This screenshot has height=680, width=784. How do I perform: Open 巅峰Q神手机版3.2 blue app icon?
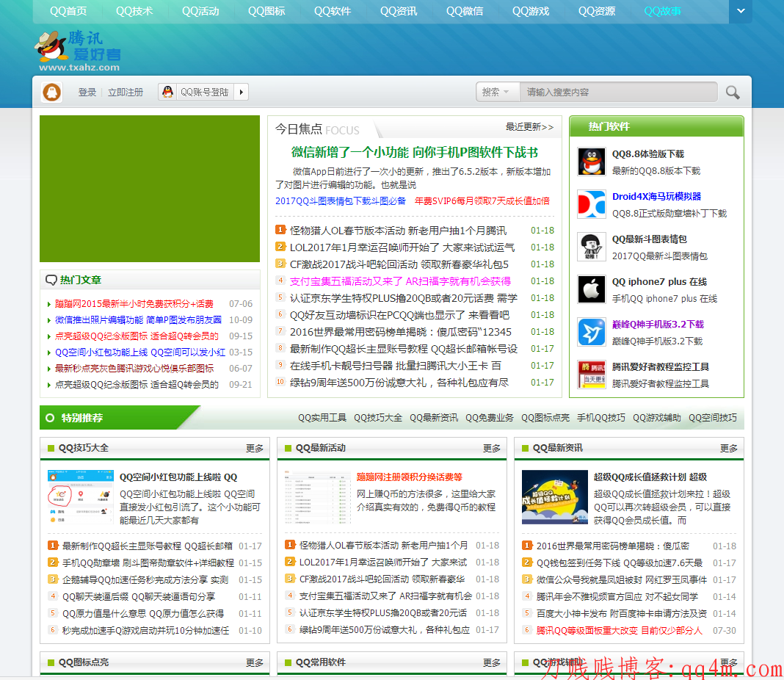pos(592,332)
